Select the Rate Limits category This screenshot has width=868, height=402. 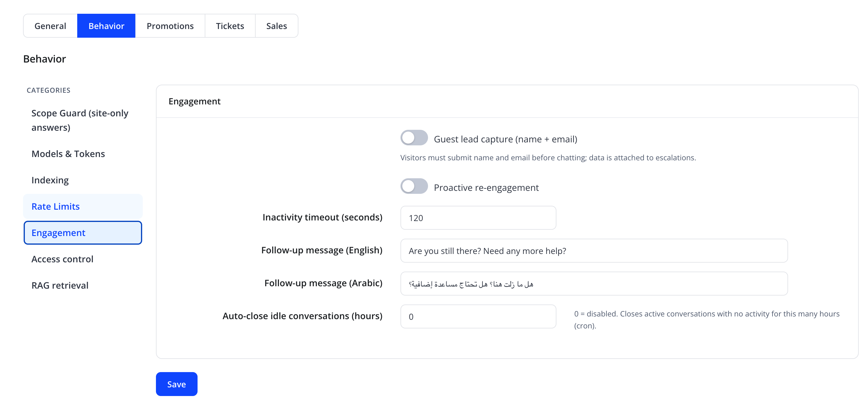(83, 206)
